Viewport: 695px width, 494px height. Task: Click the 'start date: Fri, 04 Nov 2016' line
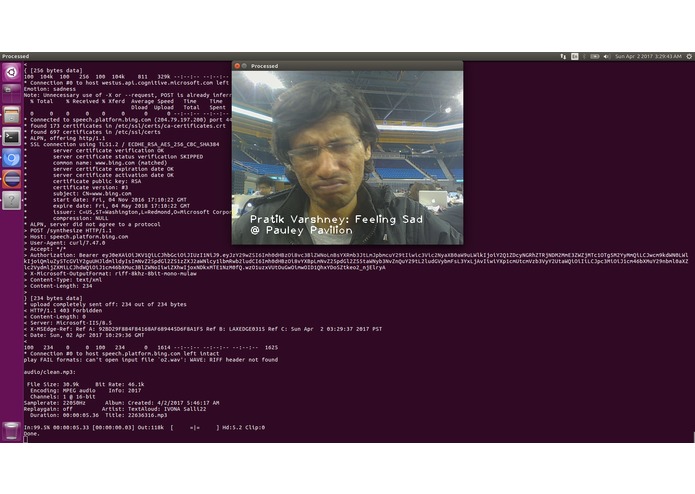[120, 200]
